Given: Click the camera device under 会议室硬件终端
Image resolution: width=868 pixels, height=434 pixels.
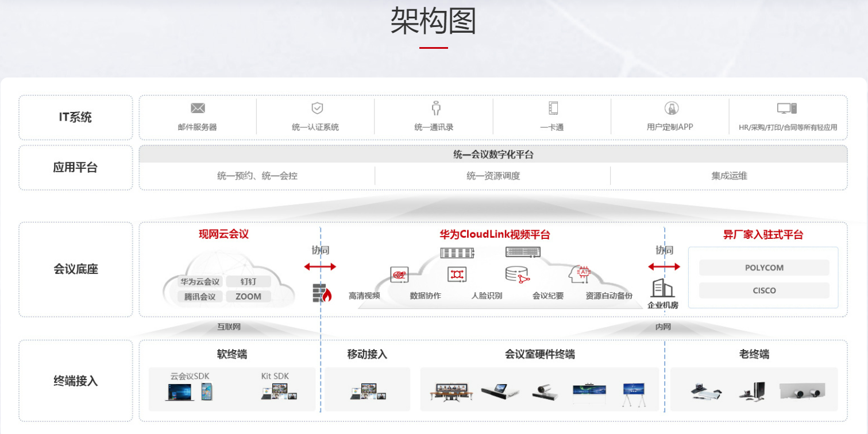Looking at the screenshot, I should click(545, 392).
